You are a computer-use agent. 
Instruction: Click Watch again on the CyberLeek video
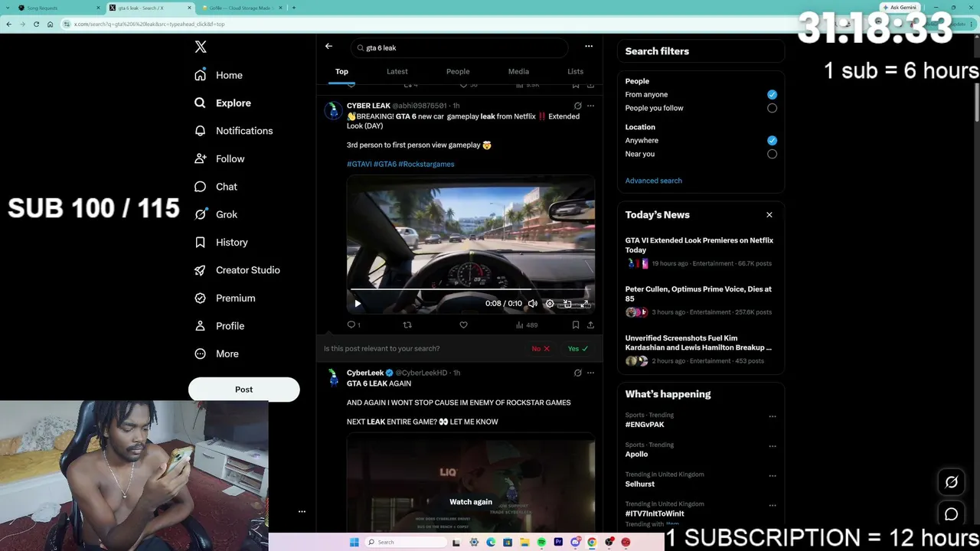[471, 502]
